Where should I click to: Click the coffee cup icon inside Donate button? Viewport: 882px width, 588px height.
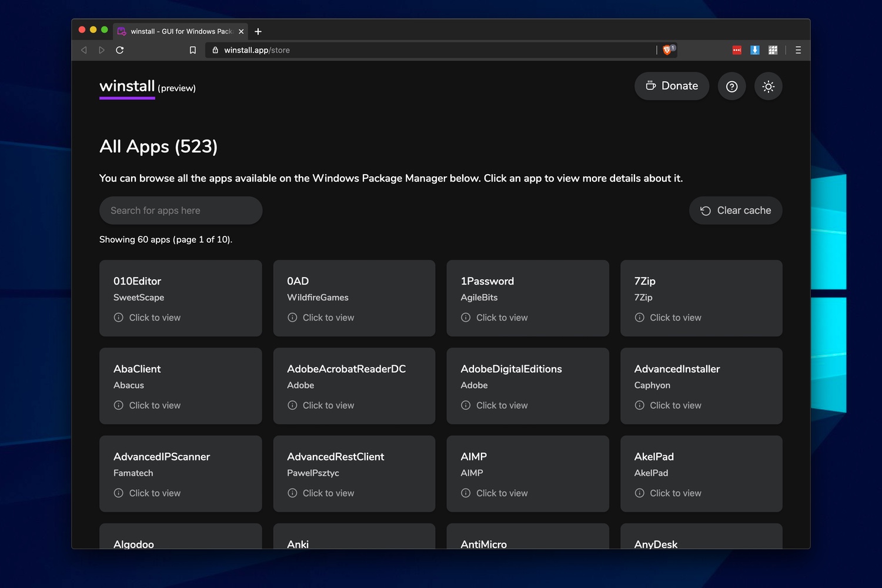pyautogui.click(x=651, y=85)
